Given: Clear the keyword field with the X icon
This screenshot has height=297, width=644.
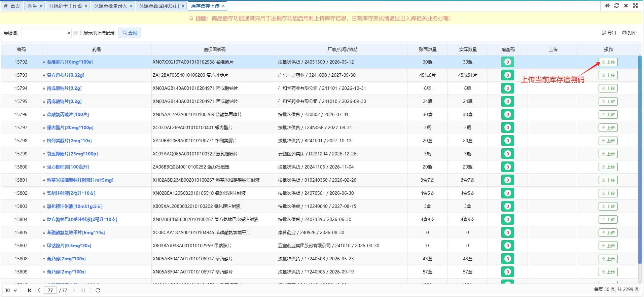Looking at the screenshot, I should click(69, 33).
